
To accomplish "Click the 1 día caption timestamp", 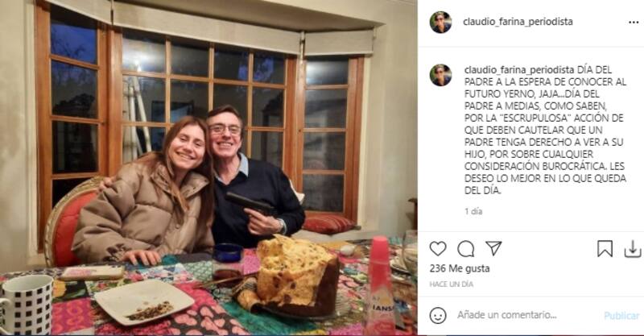I will tap(473, 211).
